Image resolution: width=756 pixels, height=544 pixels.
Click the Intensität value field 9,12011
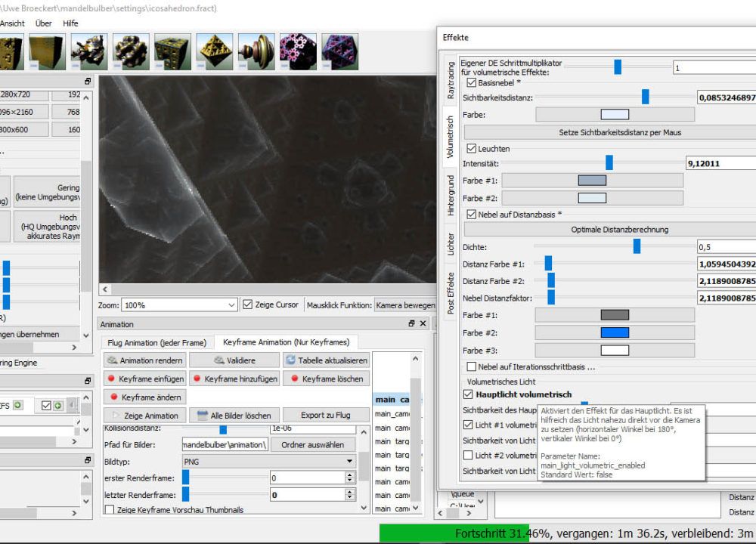(720, 163)
